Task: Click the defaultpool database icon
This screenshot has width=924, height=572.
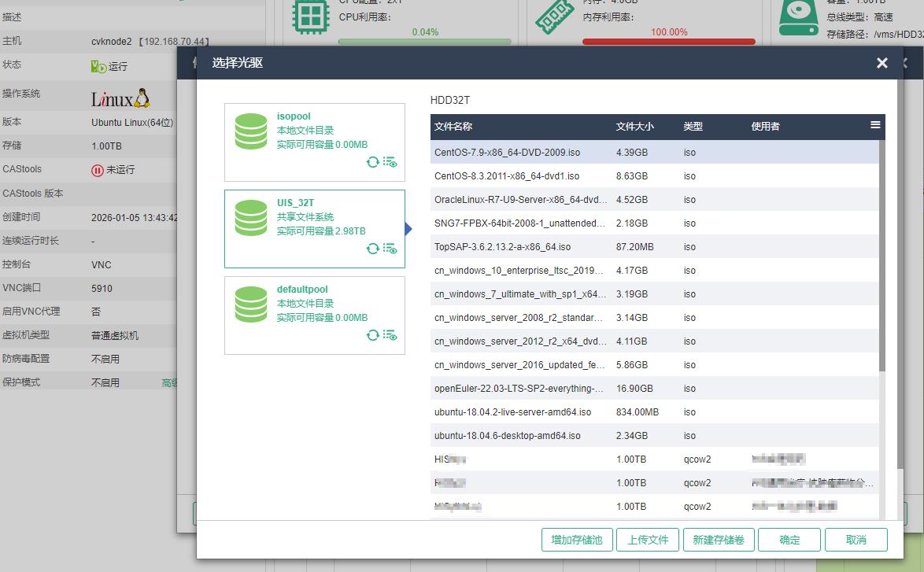Action: tap(251, 304)
